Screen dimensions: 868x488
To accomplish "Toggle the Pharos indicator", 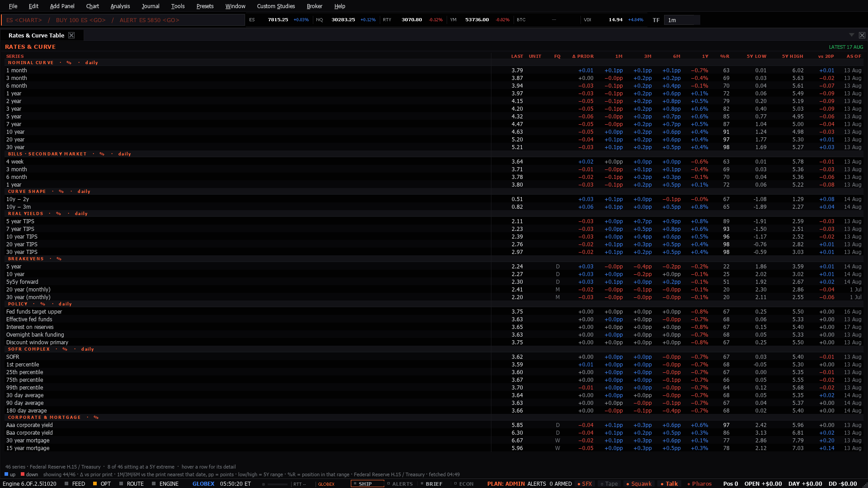I will (x=699, y=483).
